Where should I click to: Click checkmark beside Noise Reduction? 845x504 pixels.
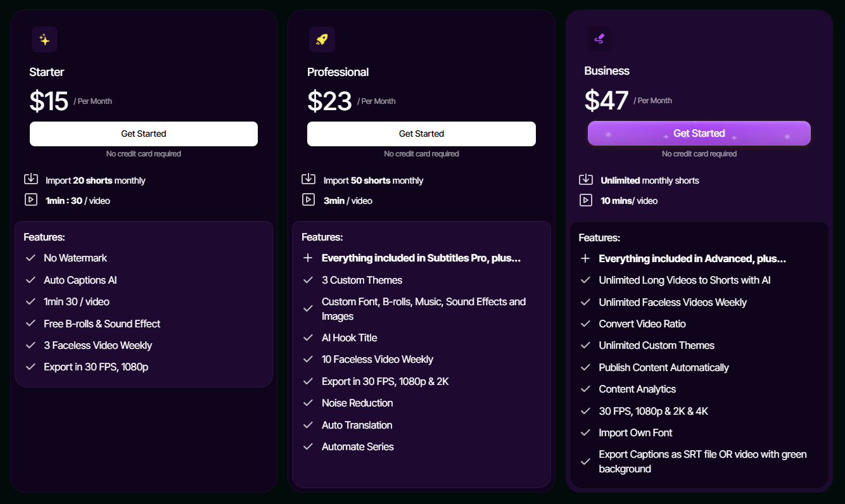(308, 403)
